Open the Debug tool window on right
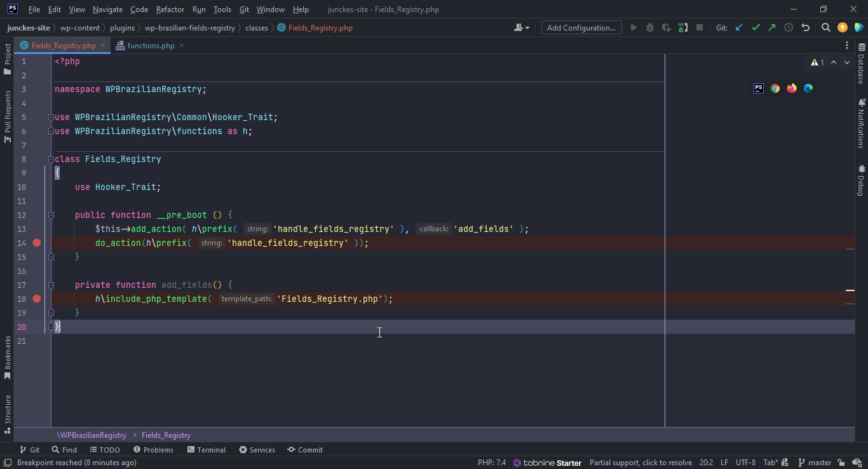The image size is (868, 469). pyautogui.click(x=861, y=180)
